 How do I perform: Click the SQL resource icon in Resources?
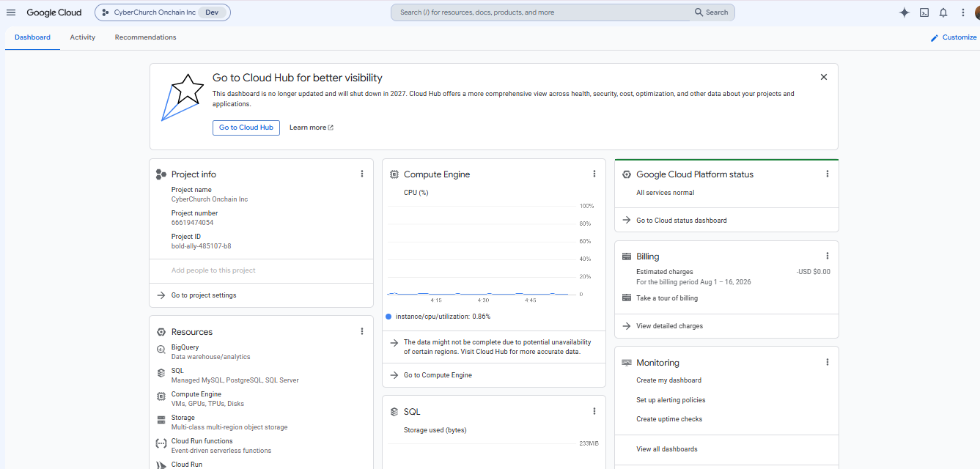click(161, 372)
